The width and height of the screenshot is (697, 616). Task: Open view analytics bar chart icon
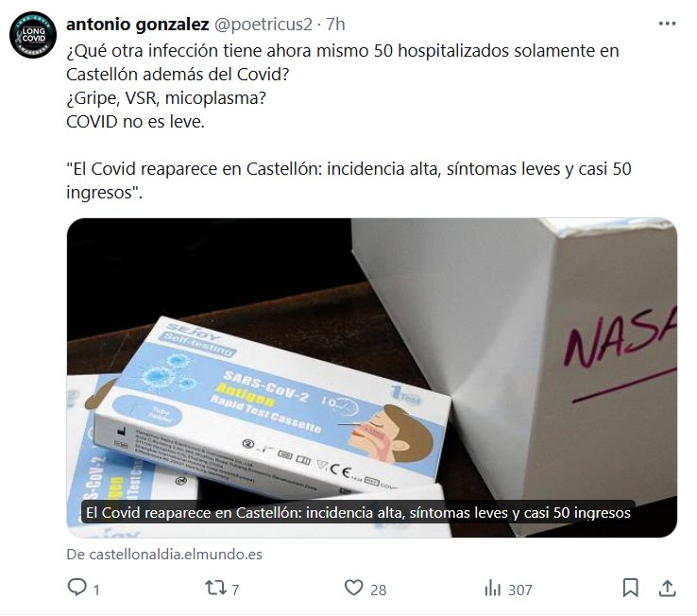coord(492,588)
